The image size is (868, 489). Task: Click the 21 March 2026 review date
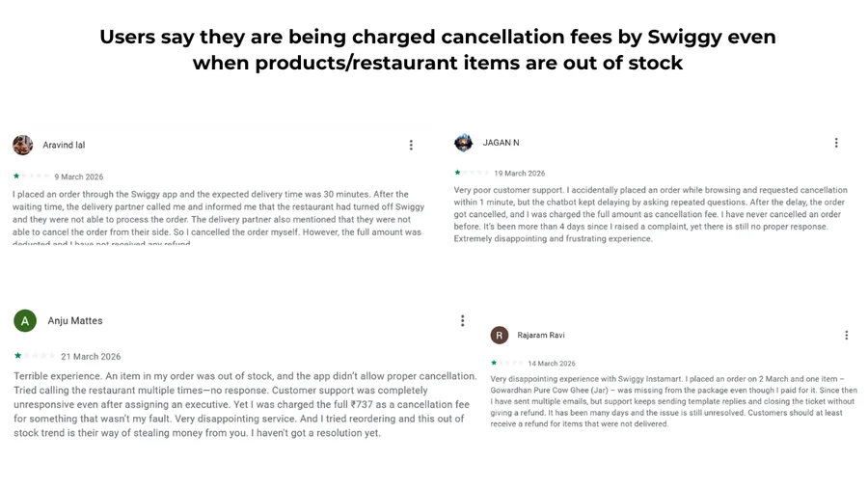(91, 357)
